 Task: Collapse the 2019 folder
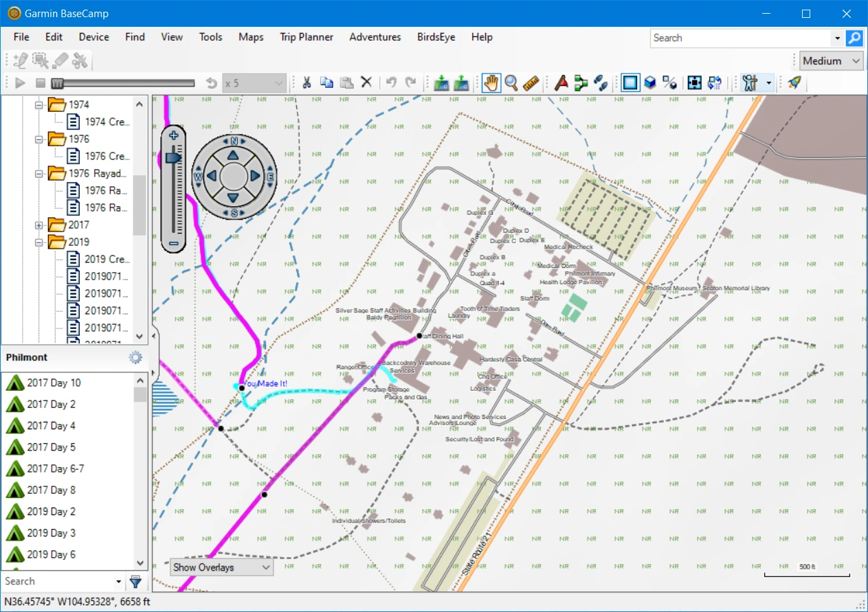point(39,242)
